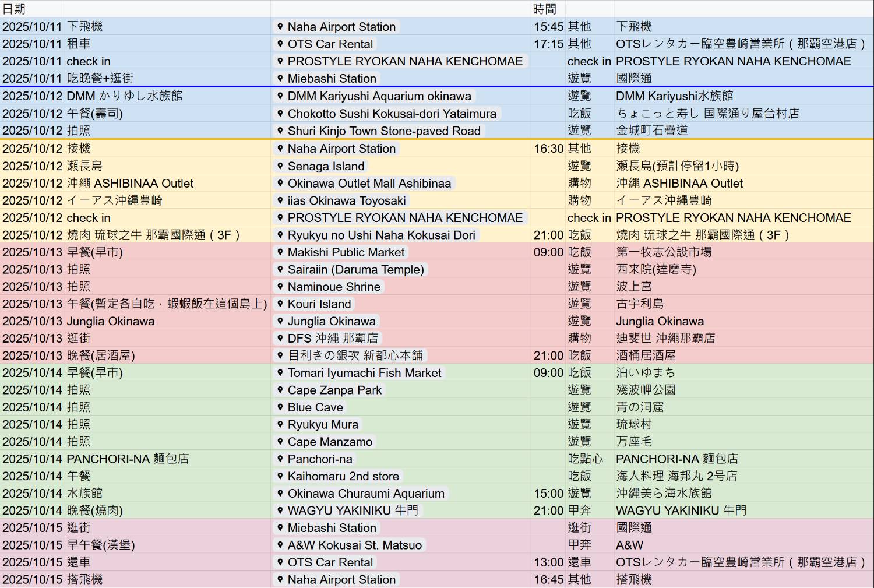Viewport: 874px width, 588px height.
Task: Click the pin icon of Ryukyu Mura
Action: point(280,424)
